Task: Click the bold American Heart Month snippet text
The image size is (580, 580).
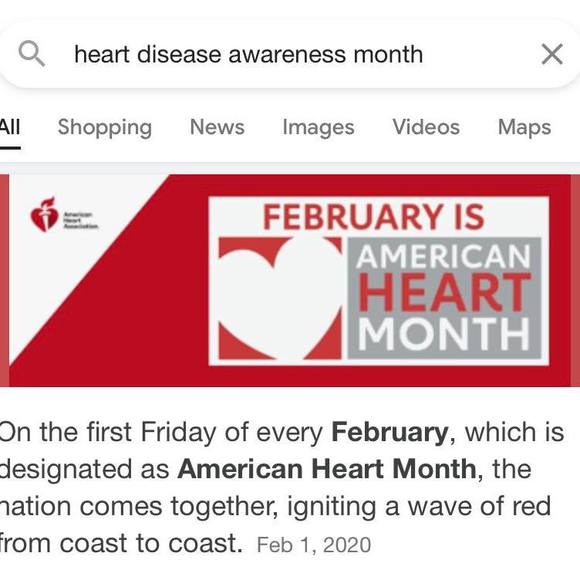Action: pos(327,469)
